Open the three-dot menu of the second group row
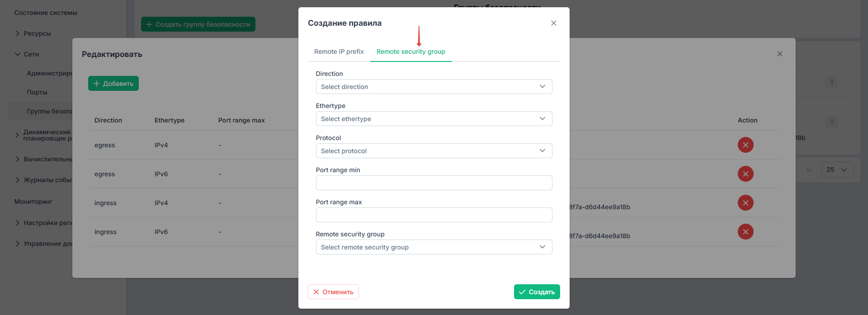This screenshot has width=868, height=315. click(832, 122)
